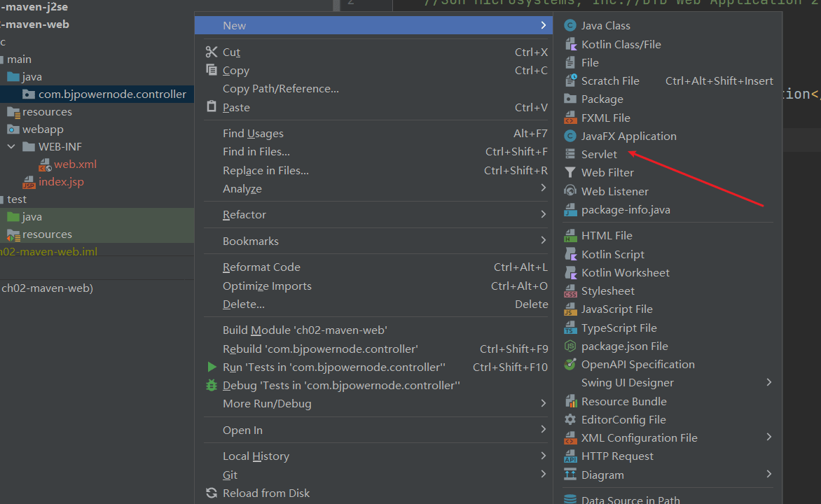Select web.xml file in project tree

coord(75,164)
